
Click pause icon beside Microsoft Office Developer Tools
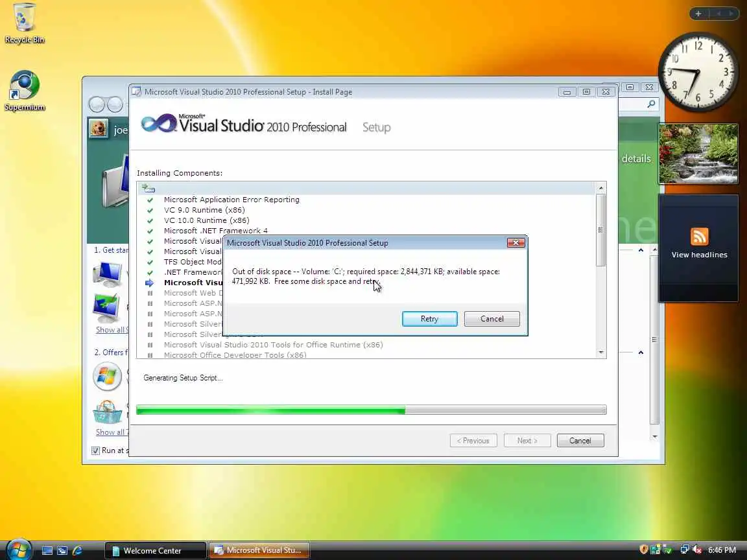[150, 355]
